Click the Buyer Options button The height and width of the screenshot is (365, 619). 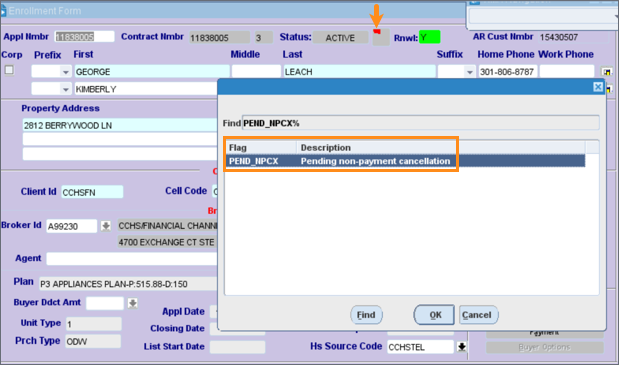point(544,347)
